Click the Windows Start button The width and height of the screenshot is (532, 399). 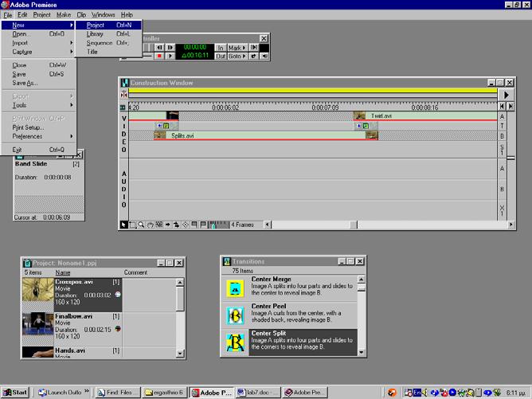[15, 393]
